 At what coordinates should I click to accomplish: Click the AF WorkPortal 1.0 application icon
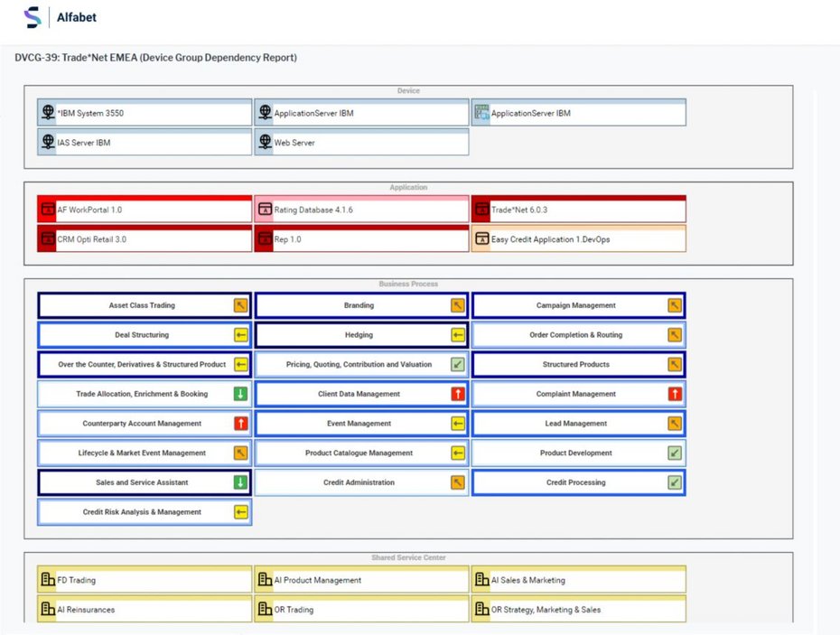pyautogui.click(x=48, y=209)
